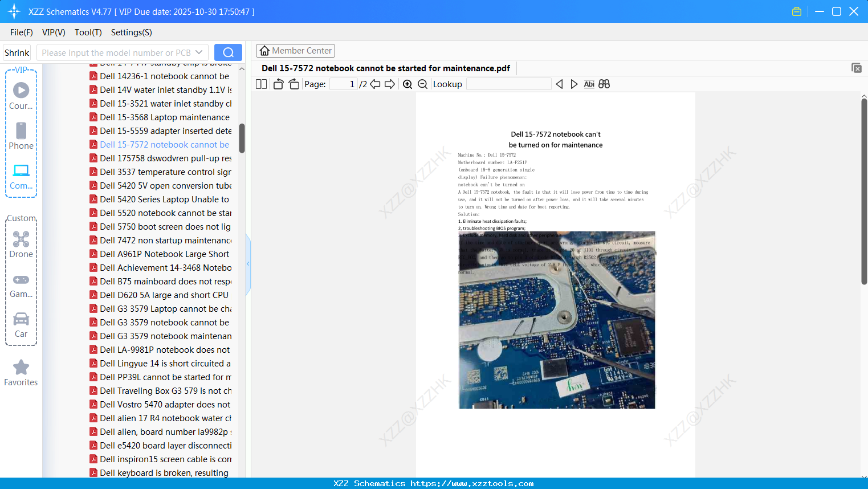Zoom out of the PDF

422,84
